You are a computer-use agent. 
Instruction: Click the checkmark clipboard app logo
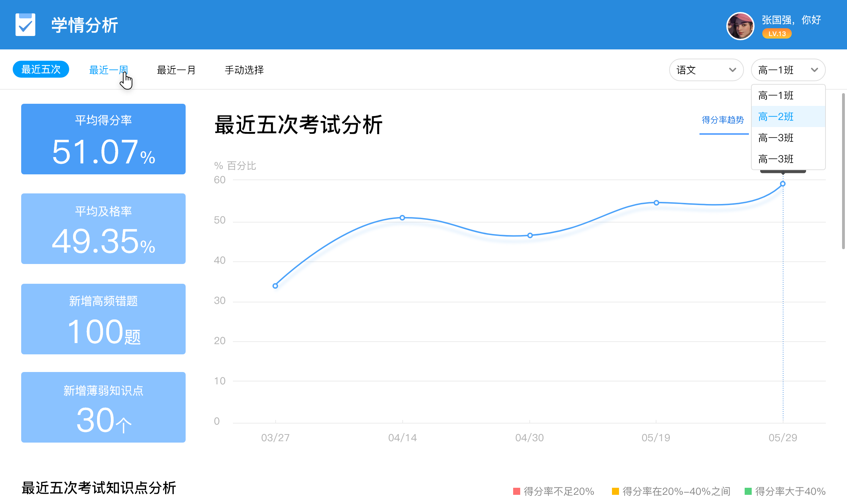pyautogui.click(x=25, y=25)
